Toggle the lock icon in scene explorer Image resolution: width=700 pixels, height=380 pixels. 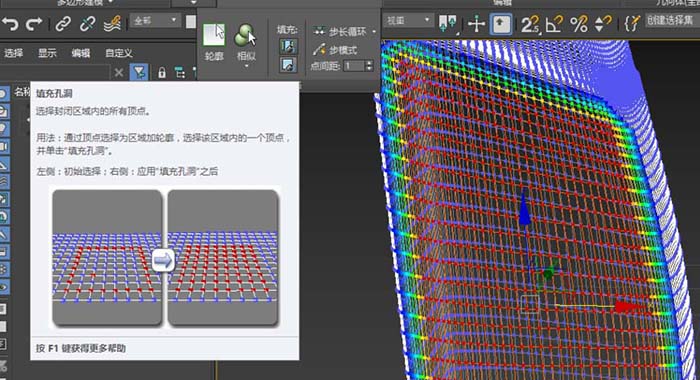click(162, 73)
